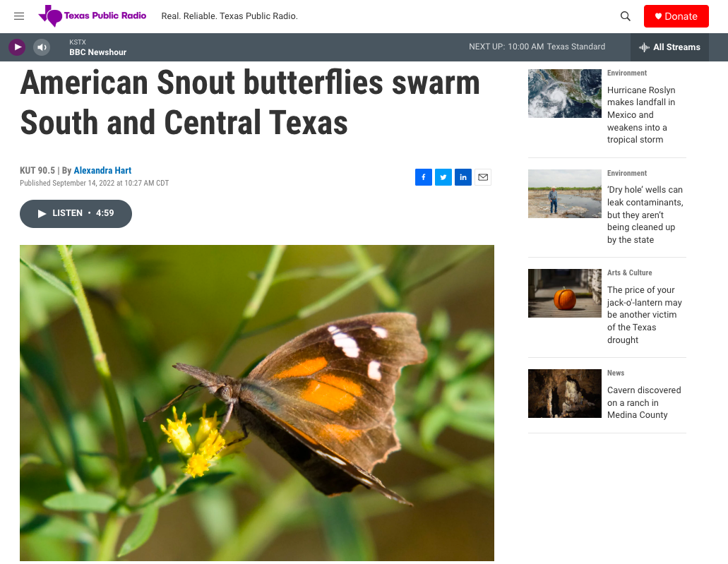Open the American Snout butterfly photo

click(257, 403)
